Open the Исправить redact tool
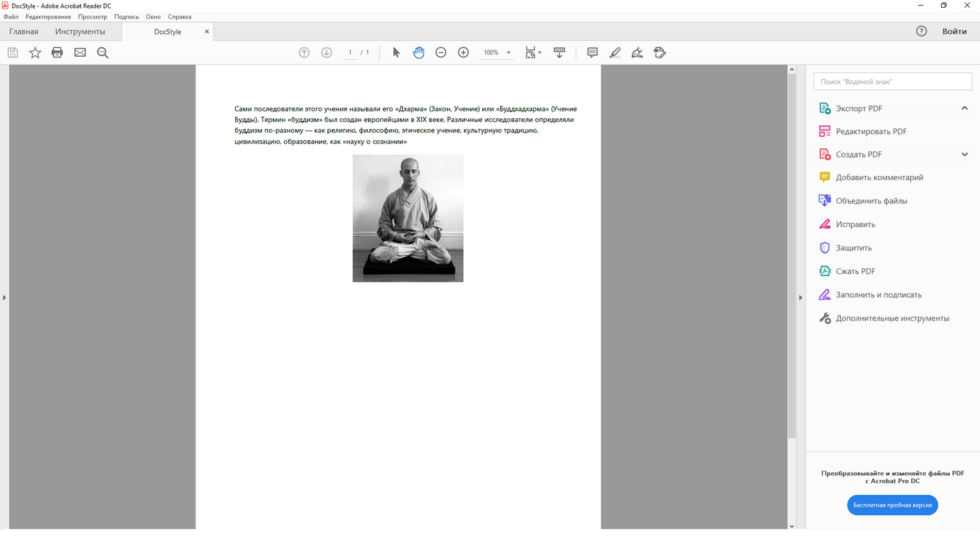Image resolution: width=980 pixels, height=551 pixels. pyautogui.click(x=847, y=225)
